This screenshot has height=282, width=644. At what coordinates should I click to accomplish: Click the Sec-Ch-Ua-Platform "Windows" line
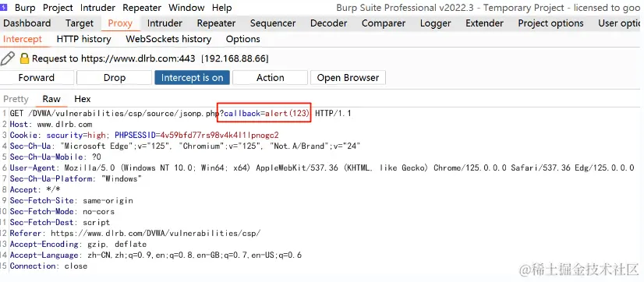(76, 178)
